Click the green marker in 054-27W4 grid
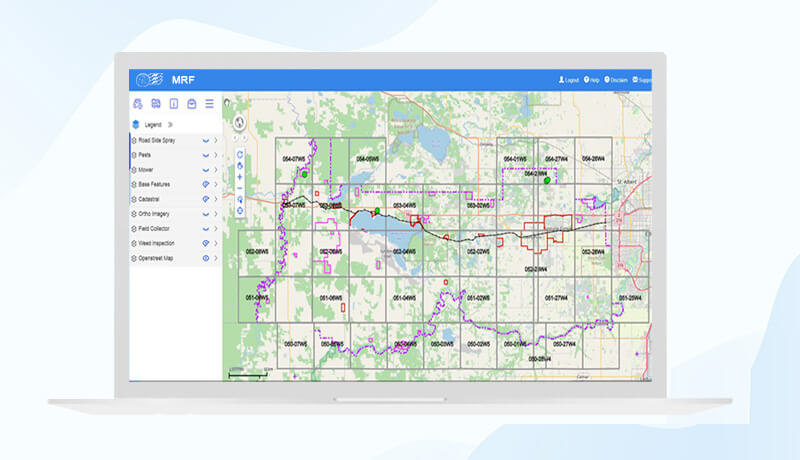Viewport: 800px width, 460px height. (547, 181)
